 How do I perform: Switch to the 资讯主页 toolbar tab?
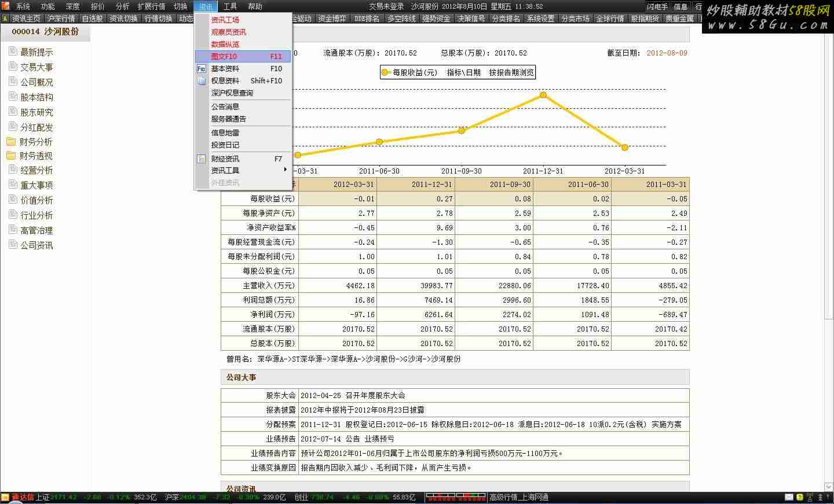[x=26, y=19]
